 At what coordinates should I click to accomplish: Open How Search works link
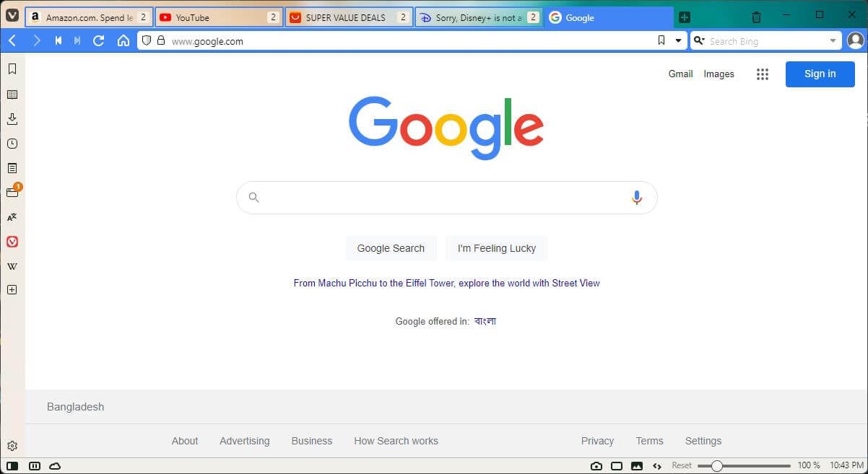396,441
